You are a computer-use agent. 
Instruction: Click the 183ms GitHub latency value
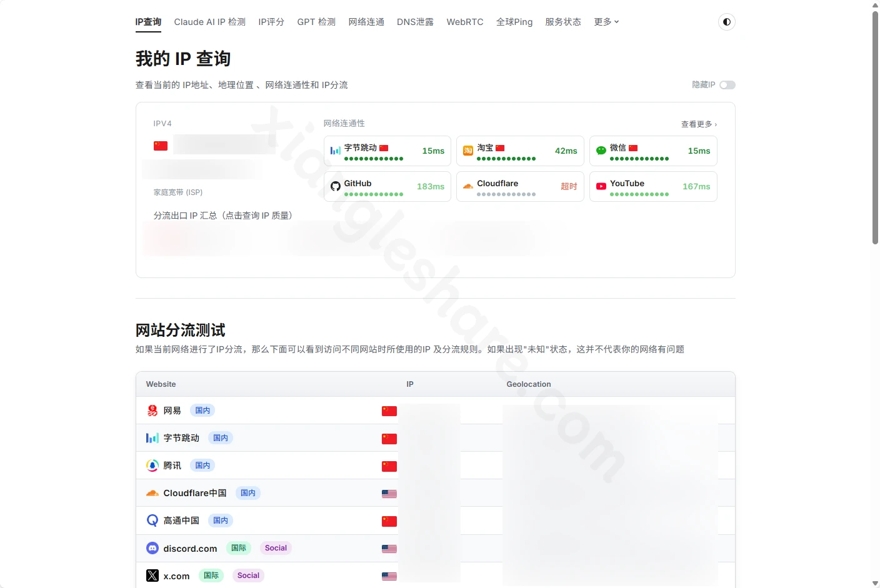pos(431,186)
